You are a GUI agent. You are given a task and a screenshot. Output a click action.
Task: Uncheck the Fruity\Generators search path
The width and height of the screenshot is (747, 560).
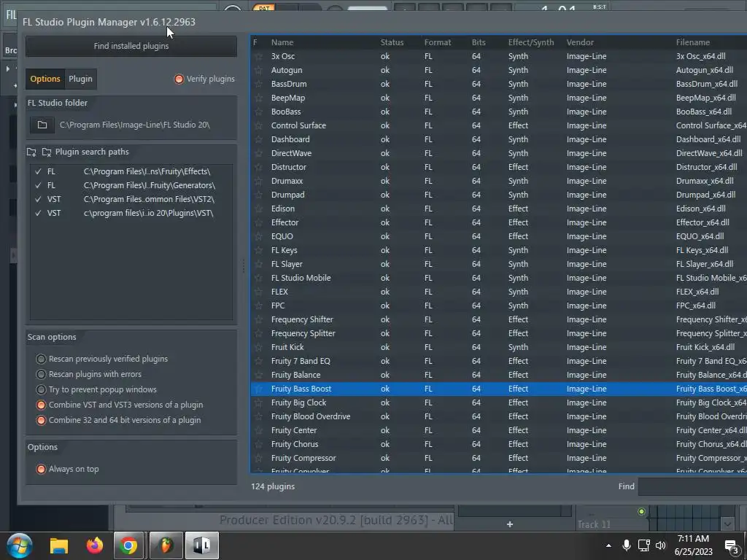pyautogui.click(x=38, y=185)
